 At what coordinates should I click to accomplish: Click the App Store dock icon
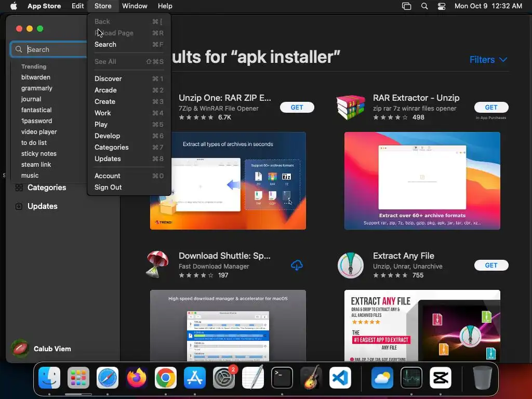point(195,378)
